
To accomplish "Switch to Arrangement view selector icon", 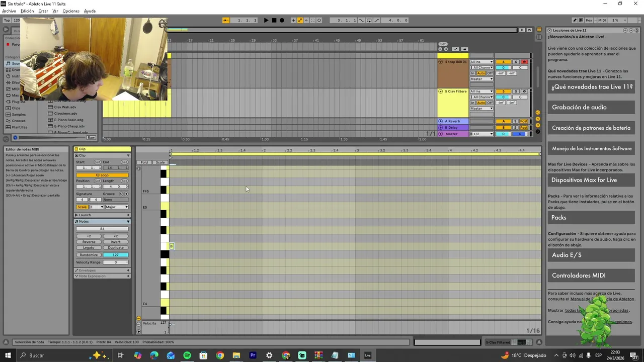I will click(x=539, y=29).
